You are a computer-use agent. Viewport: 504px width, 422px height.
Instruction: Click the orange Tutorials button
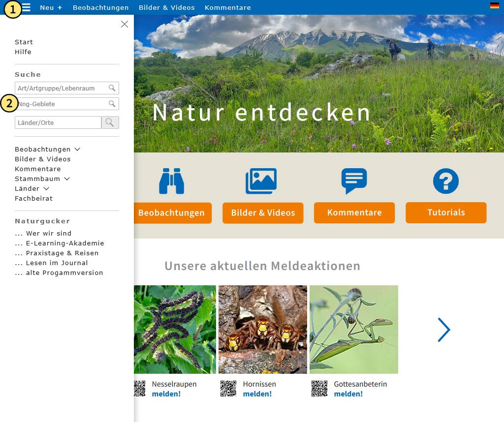click(446, 212)
